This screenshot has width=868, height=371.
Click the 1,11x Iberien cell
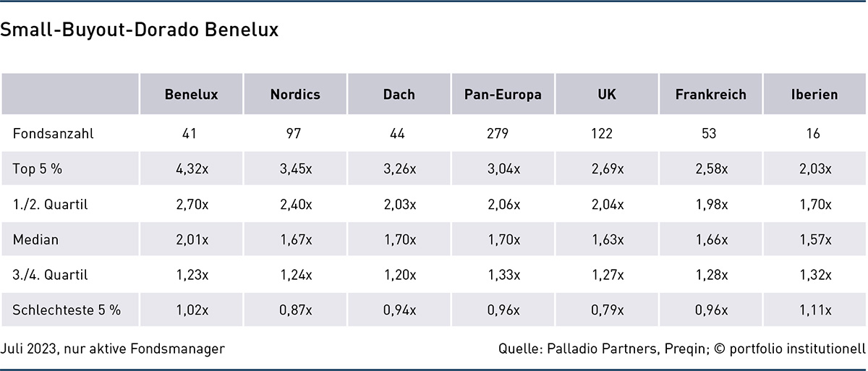[x=814, y=310]
